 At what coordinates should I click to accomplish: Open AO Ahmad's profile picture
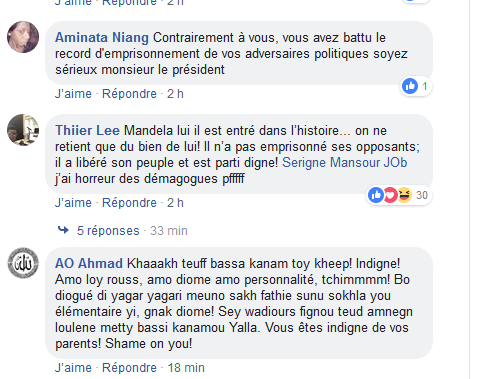click(x=23, y=263)
